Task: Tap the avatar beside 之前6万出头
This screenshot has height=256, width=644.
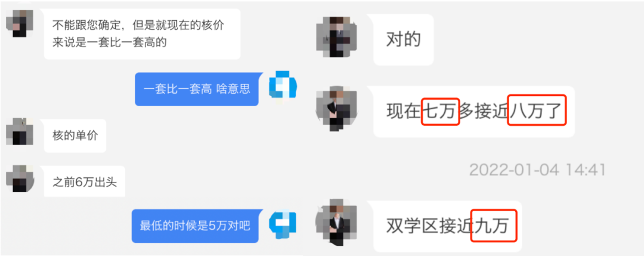Action: click(x=20, y=178)
